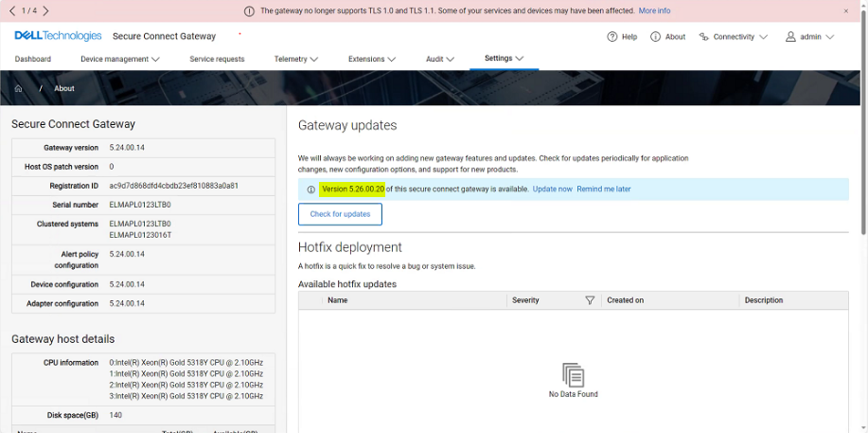Click the Severity column header text

525,300
